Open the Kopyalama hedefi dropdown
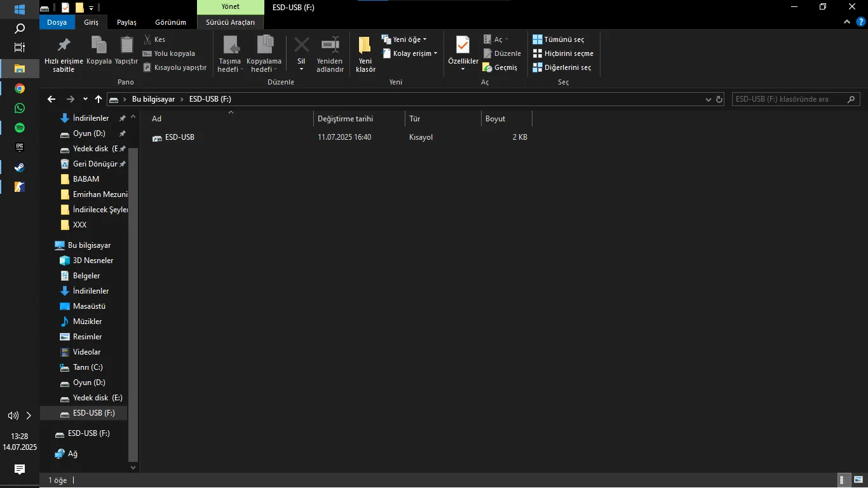This screenshot has width=868, height=488. point(264,54)
